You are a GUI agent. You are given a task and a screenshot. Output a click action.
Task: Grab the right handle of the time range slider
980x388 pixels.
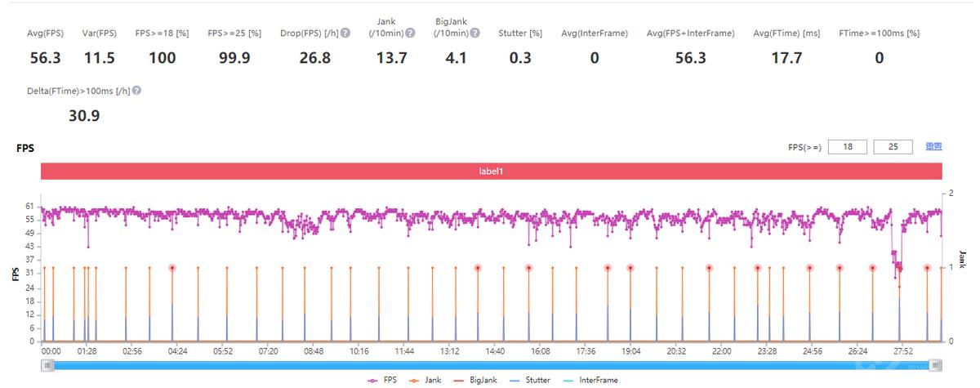936,365
